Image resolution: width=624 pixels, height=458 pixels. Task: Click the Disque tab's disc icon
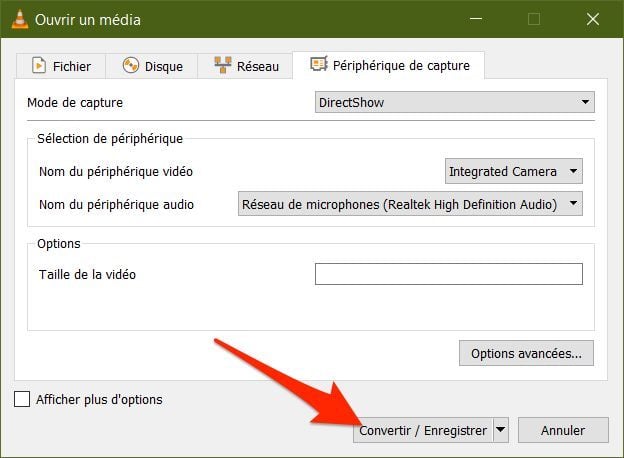tap(131, 65)
